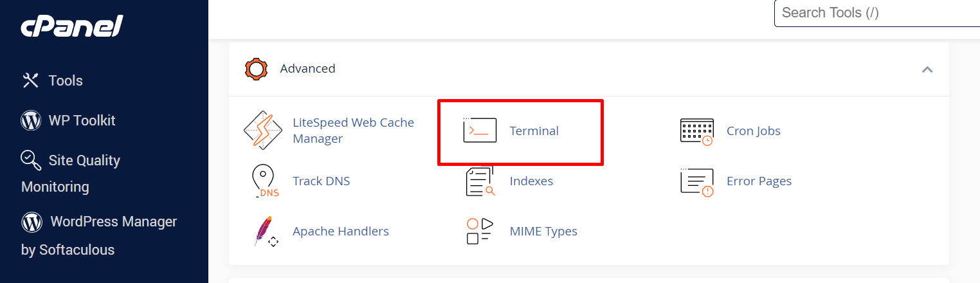The height and width of the screenshot is (283, 980).
Task: Open the LiteSpeed Web Cache Manager icon
Action: click(264, 131)
